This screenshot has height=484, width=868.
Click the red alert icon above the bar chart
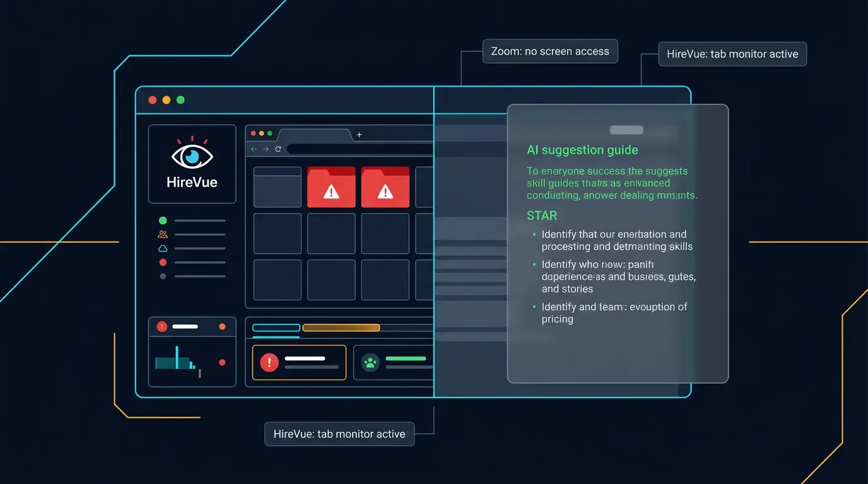[162, 326]
